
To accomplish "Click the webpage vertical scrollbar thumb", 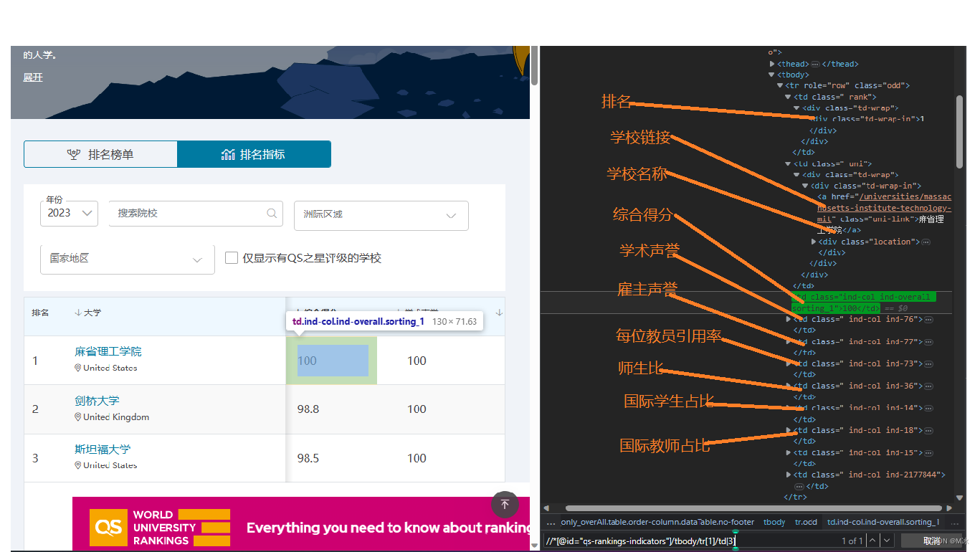I will pyautogui.click(x=534, y=66).
